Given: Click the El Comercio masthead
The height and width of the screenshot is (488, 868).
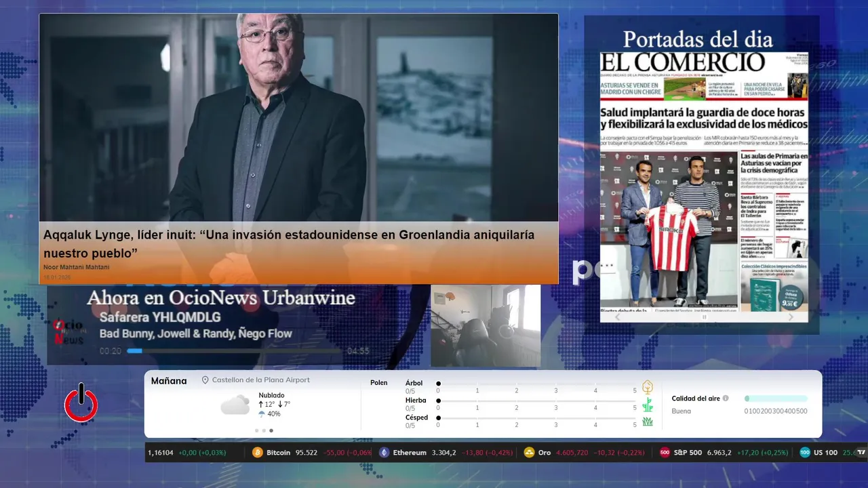Looking at the screenshot, I should point(683,62).
